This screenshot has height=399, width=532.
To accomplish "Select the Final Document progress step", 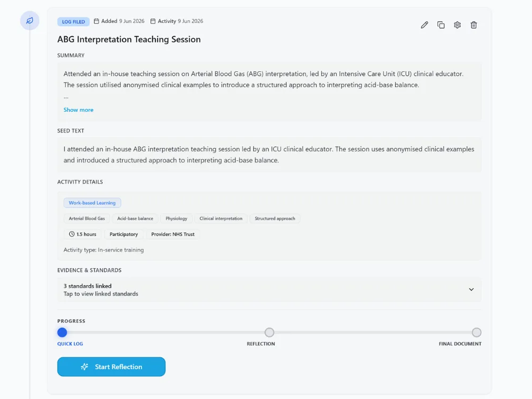I will [476, 332].
